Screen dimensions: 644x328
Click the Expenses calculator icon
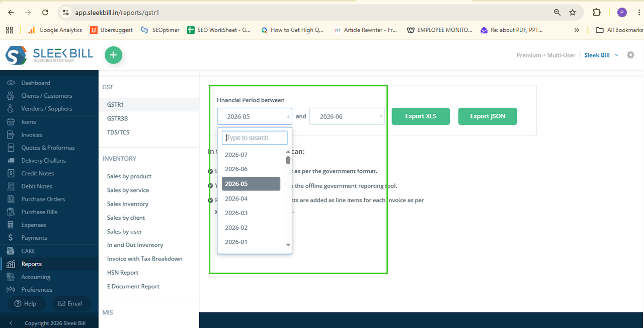(x=11, y=225)
